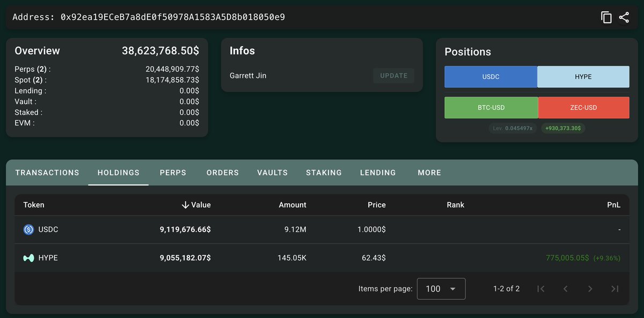The width and height of the screenshot is (644, 318).
Task: Select the light blue HYPE position block
Action: tap(583, 77)
